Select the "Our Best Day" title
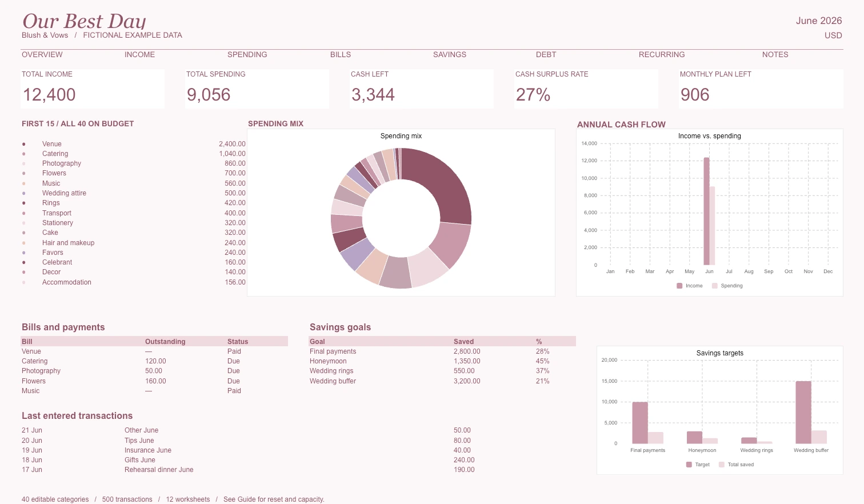The width and height of the screenshot is (864, 504). 85,21
